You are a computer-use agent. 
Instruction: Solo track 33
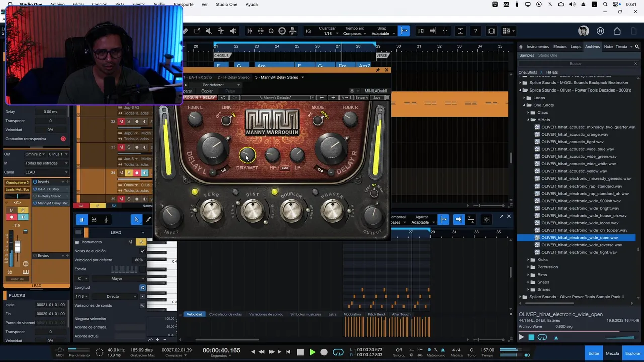[x=129, y=147]
